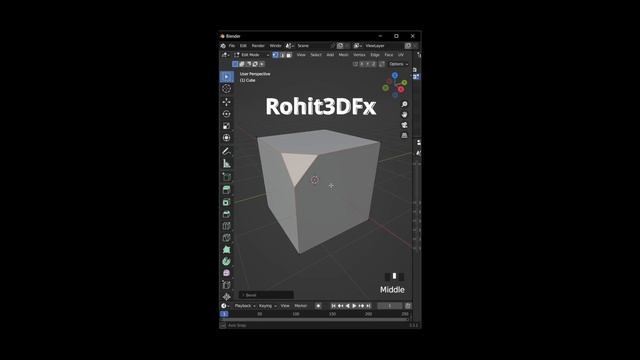Image resolution: width=640 pixels, height=360 pixels.
Task: Click the red X axis gizmo handle
Action: click(x=401, y=89)
